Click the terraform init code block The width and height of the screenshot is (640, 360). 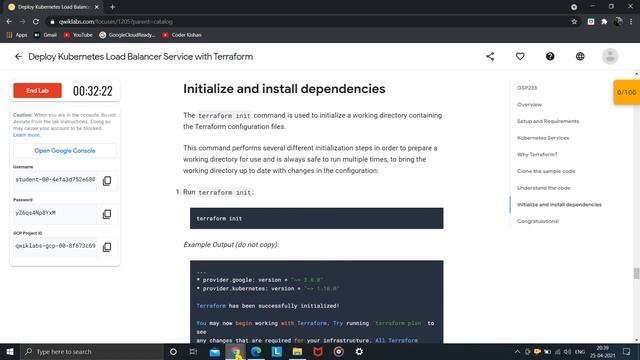coord(316,218)
